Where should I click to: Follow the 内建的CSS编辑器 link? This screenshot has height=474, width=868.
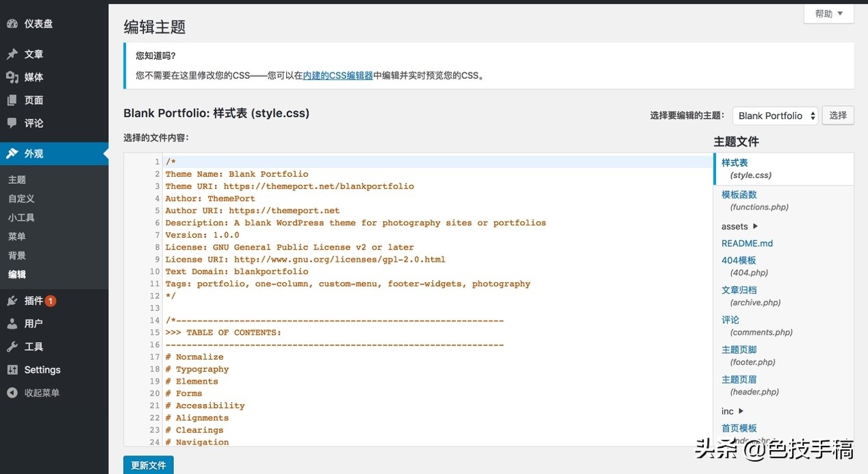[x=338, y=75]
